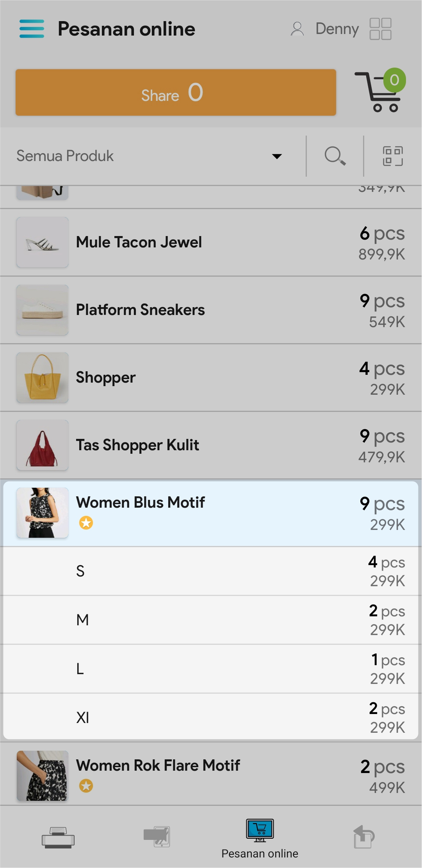The width and height of the screenshot is (422, 868).
Task: Open the printer tab in bottom bar
Action: point(58,837)
